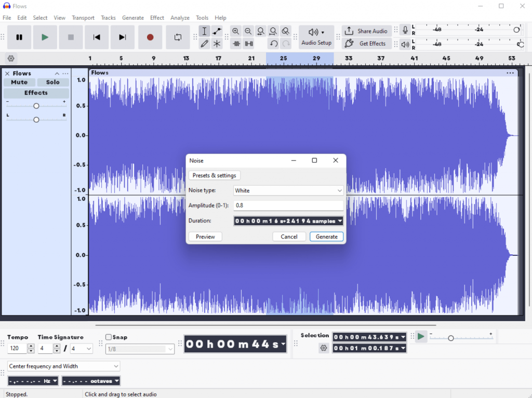Click the Undo arrow icon
The image size is (532, 398).
[273, 44]
